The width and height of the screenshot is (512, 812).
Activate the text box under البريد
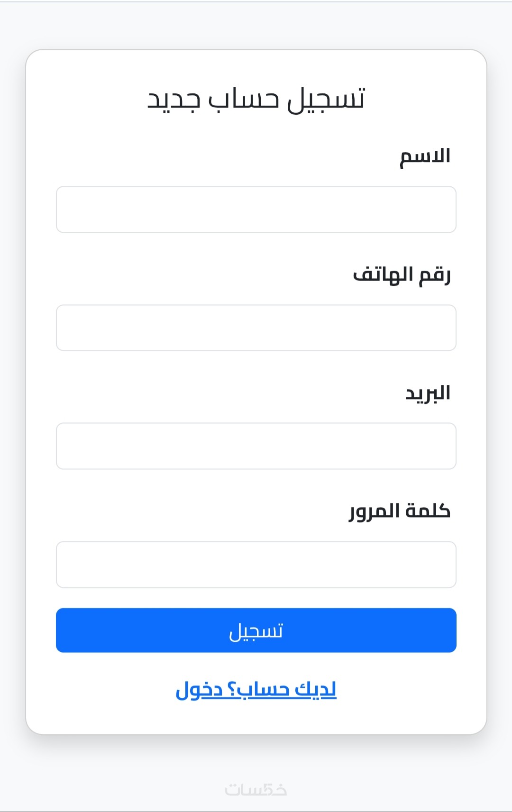[256, 446]
